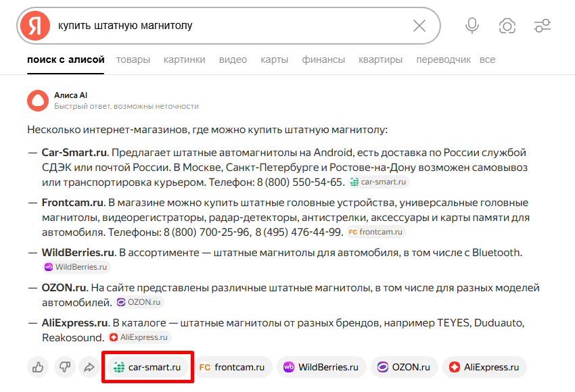Open the картинки search tab
Viewport: 575px width, 392px height.
click(x=184, y=59)
